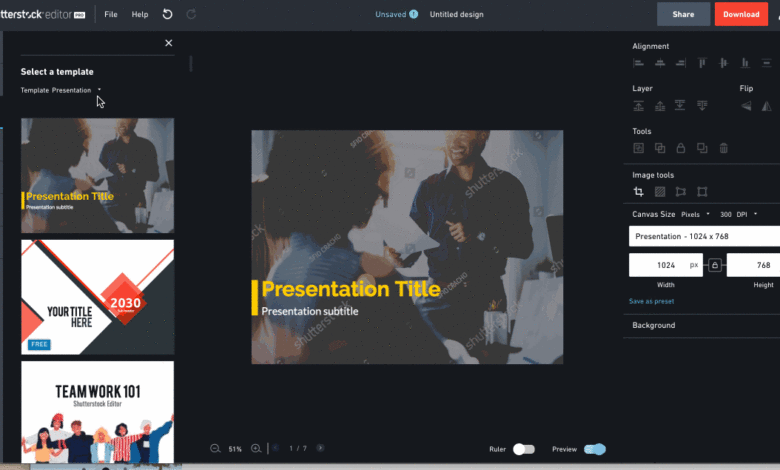The image size is (780, 470).
Task: Toggle the aspect ratio lock
Action: pyautogui.click(x=715, y=265)
